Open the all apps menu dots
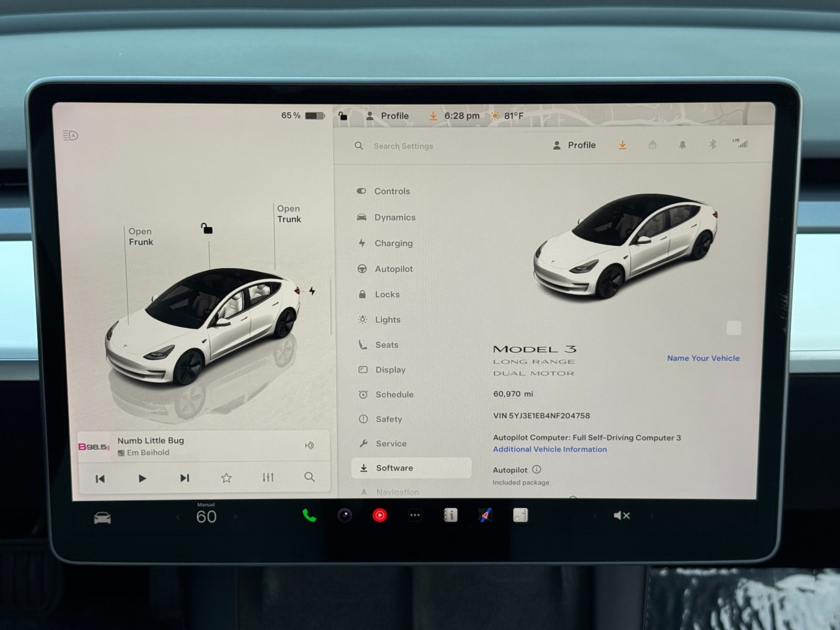 tap(415, 516)
